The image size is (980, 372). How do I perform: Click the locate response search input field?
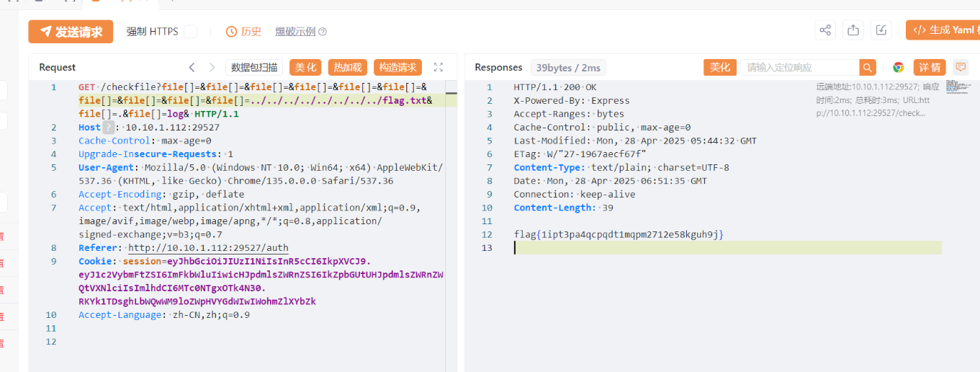tap(799, 67)
